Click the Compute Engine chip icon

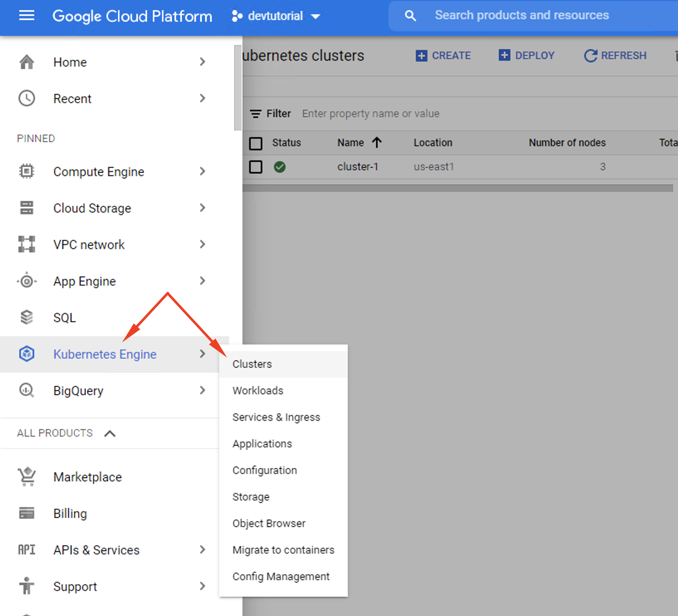click(27, 171)
